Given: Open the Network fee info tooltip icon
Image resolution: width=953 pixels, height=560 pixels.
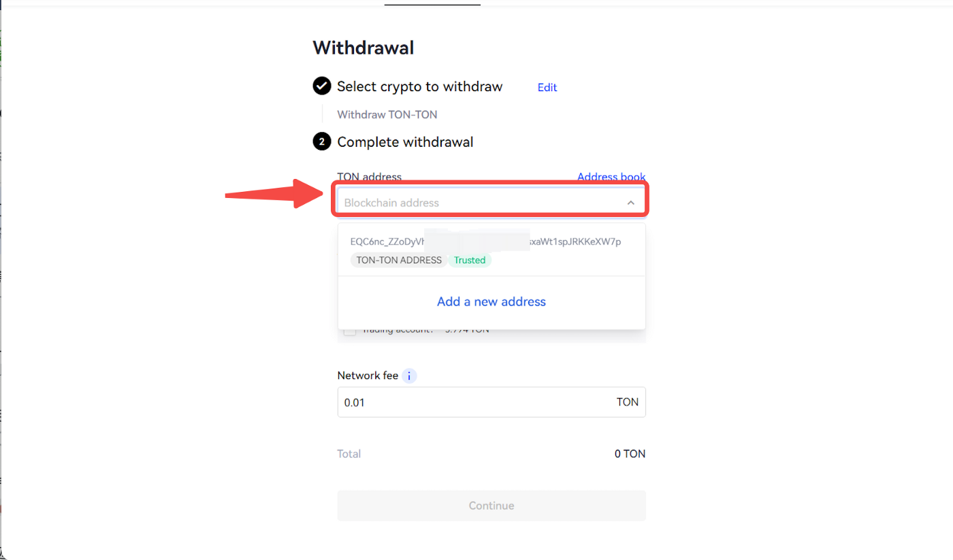Looking at the screenshot, I should pyautogui.click(x=409, y=376).
